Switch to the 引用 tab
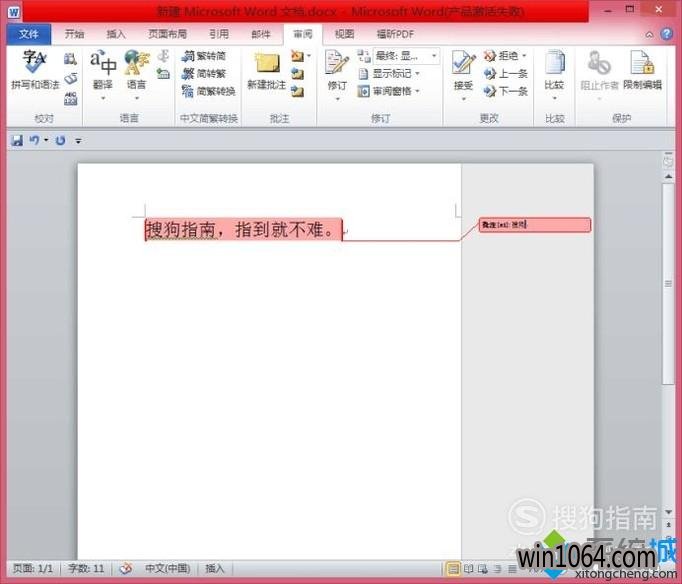The image size is (682, 584). [219, 34]
